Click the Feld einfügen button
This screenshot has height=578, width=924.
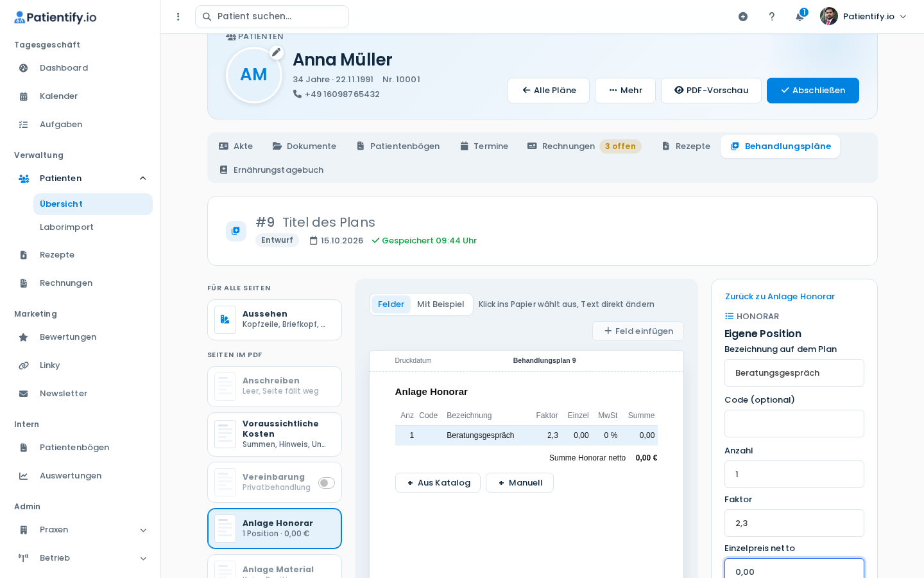[x=638, y=331]
